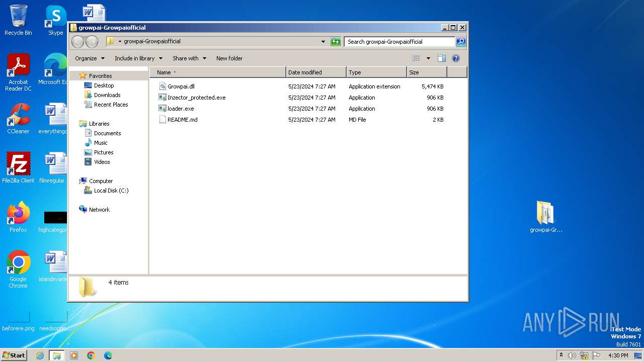Click the 5,474 KB size cell

(x=432, y=86)
